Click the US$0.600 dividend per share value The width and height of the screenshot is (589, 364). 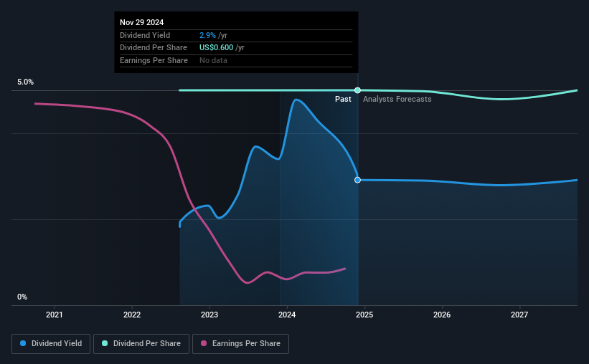[x=217, y=48]
